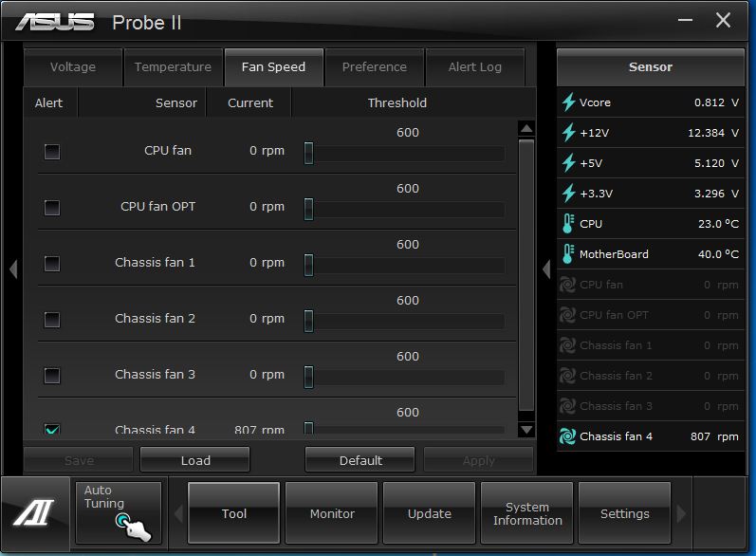This screenshot has width=756, height=556.
Task: Click the Current column header
Action: (250, 102)
